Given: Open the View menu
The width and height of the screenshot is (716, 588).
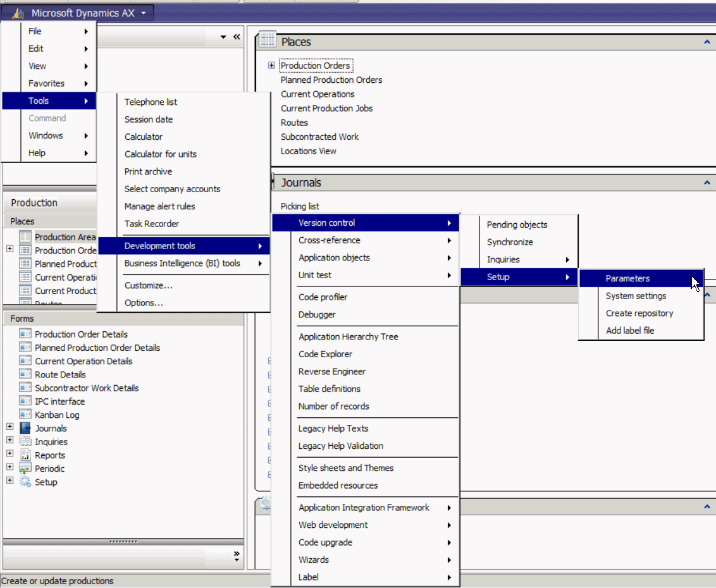Looking at the screenshot, I should tap(49, 66).
